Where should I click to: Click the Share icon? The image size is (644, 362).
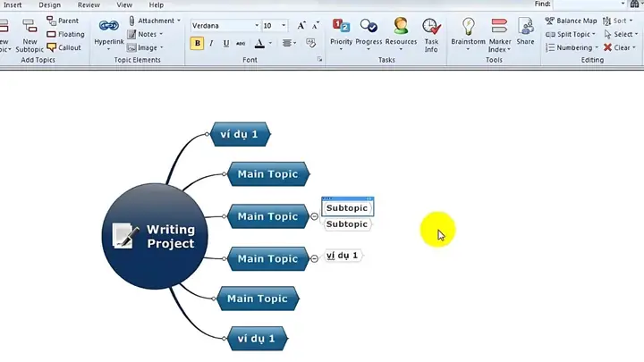525,31
